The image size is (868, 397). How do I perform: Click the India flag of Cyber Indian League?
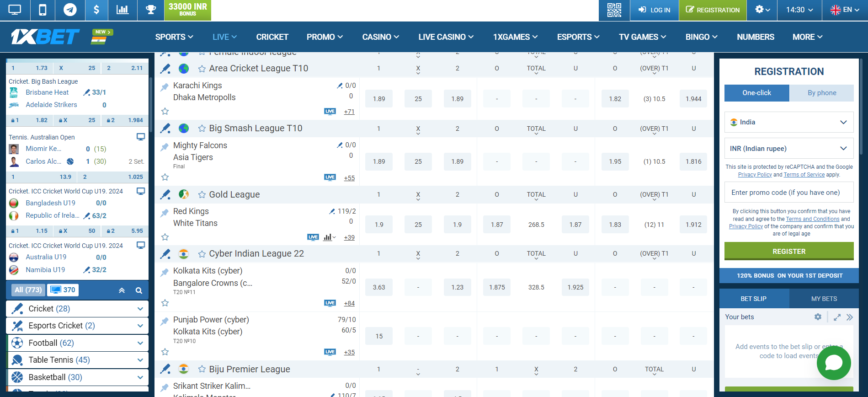pos(184,253)
